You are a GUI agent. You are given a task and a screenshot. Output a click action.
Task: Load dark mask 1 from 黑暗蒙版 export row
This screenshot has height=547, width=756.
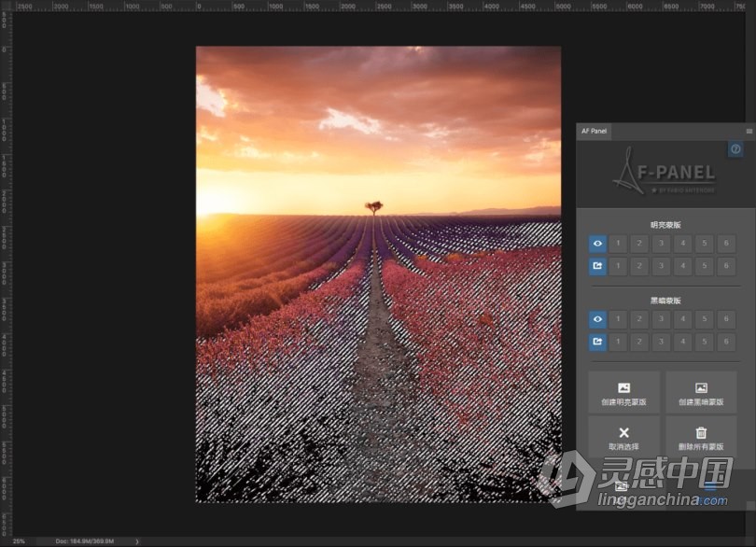[618, 342]
